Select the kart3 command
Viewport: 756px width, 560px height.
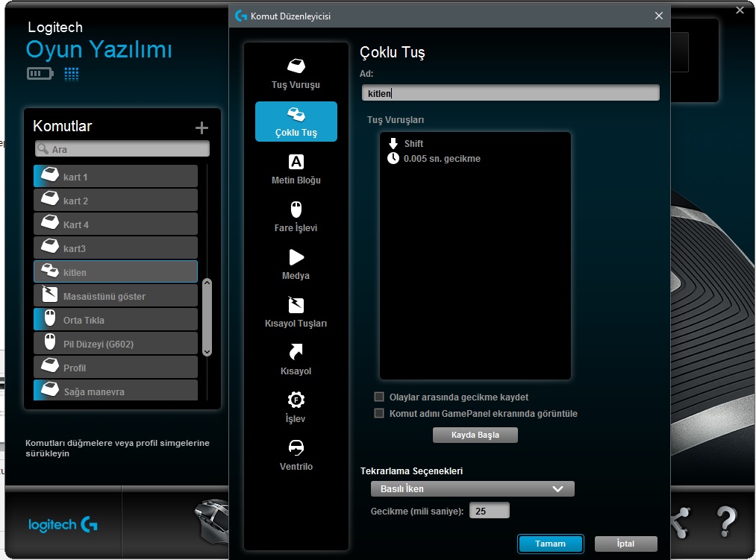coord(116,248)
